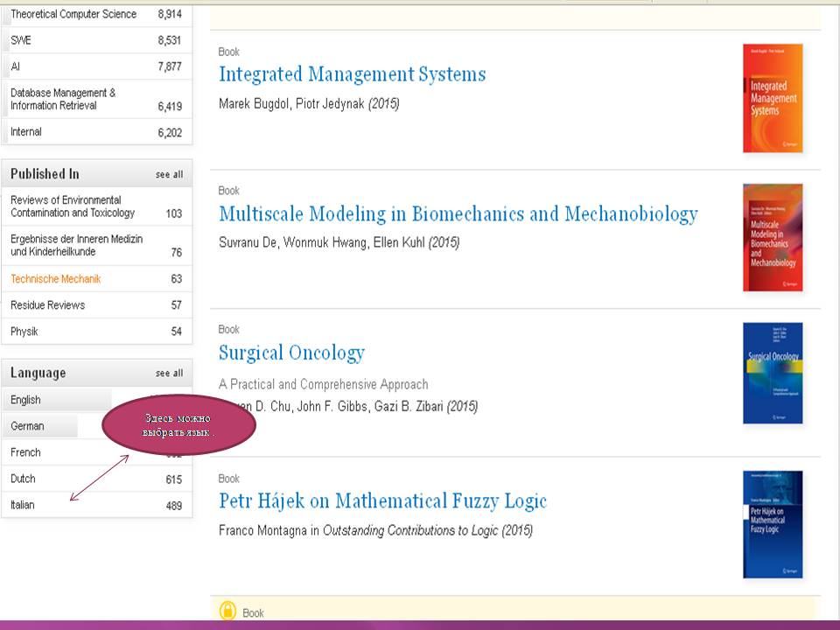Viewport: 840px width, 630px height.
Task: Filter results by English language
Action: (25, 400)
